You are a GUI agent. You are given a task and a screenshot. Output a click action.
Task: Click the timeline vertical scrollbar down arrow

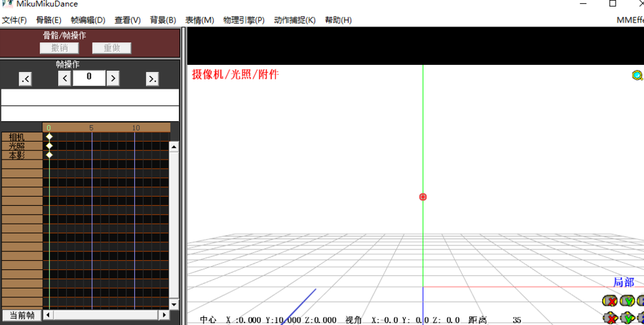click(173, 304)
